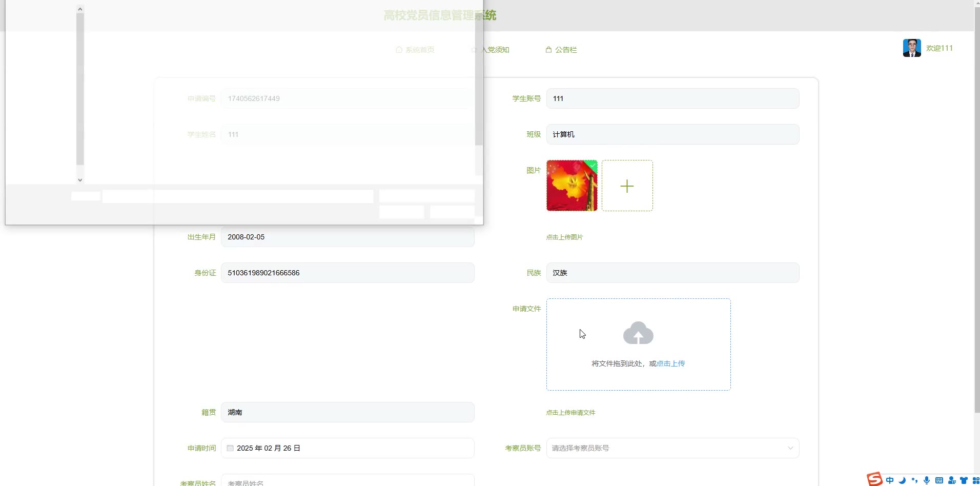Click the 学生账号 label
Screen dimensions: 980x486
526,98
